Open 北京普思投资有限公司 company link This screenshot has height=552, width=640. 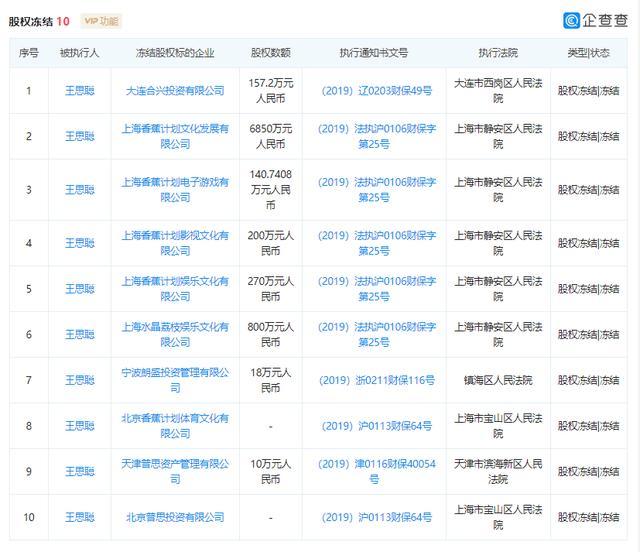[175, 517]
